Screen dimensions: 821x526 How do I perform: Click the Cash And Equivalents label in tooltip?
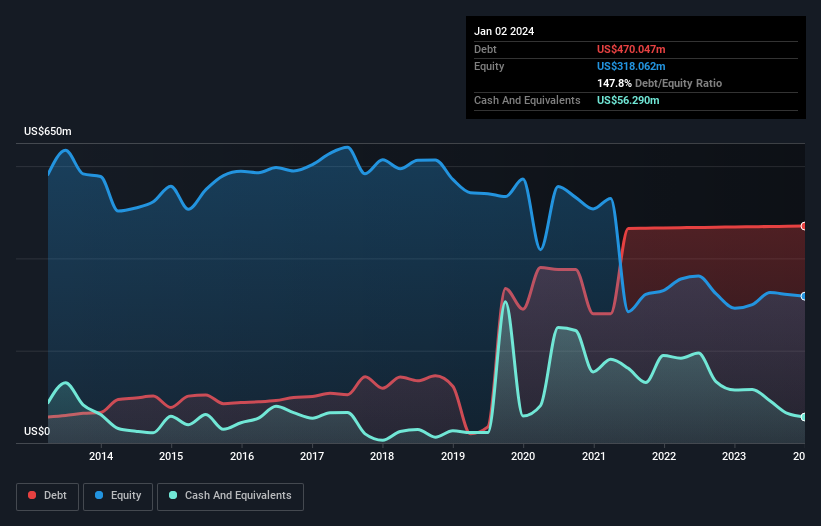point(527,100)
